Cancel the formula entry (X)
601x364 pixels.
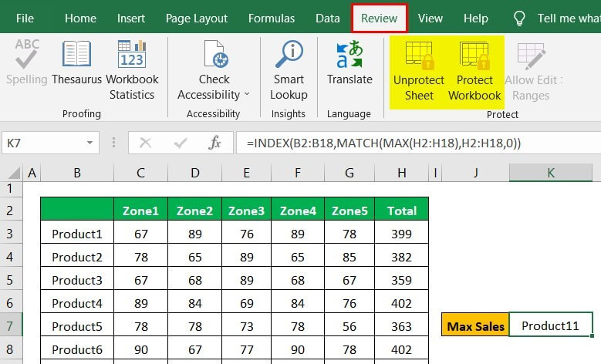click(x=145, y=143)
